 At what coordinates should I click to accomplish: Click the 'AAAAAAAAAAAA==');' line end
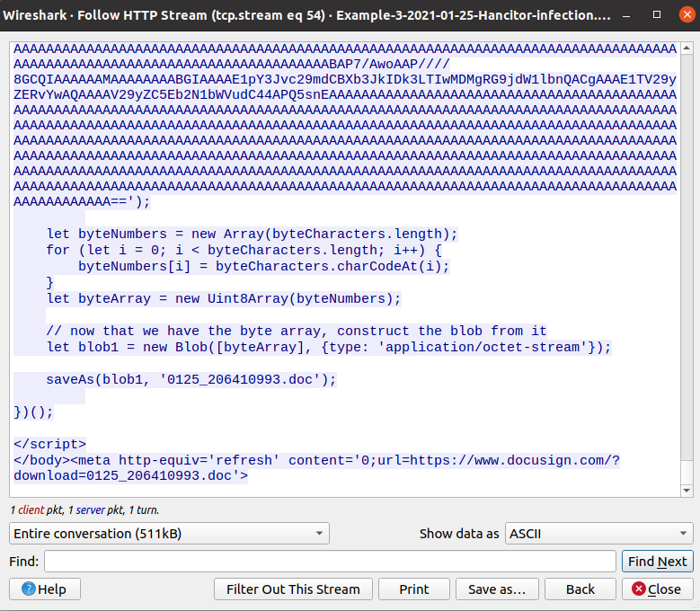(x=82, y=202)
